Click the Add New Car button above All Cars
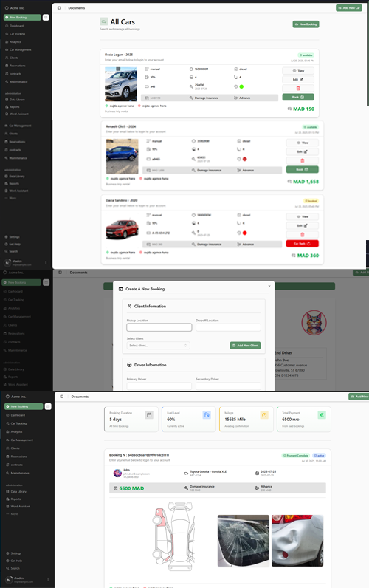 pyautogui.click(x=349, y=8)
